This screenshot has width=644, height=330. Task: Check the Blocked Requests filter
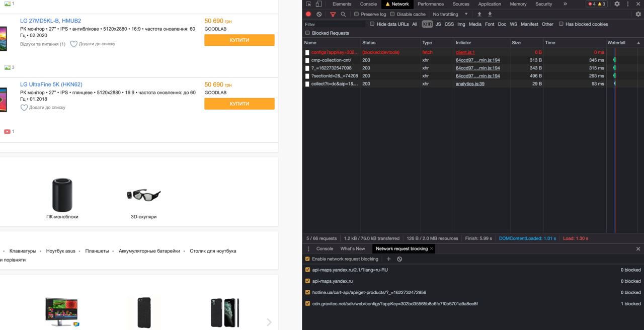(x=307, y=33)
